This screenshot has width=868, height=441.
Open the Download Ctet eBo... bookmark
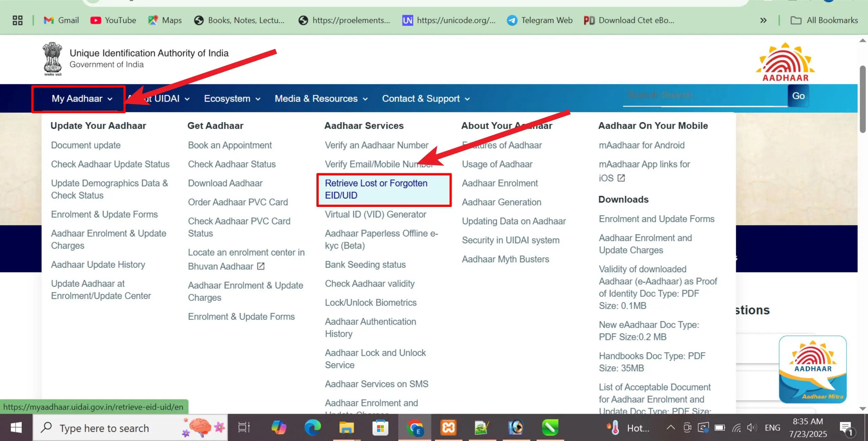(x=629, y=20)
